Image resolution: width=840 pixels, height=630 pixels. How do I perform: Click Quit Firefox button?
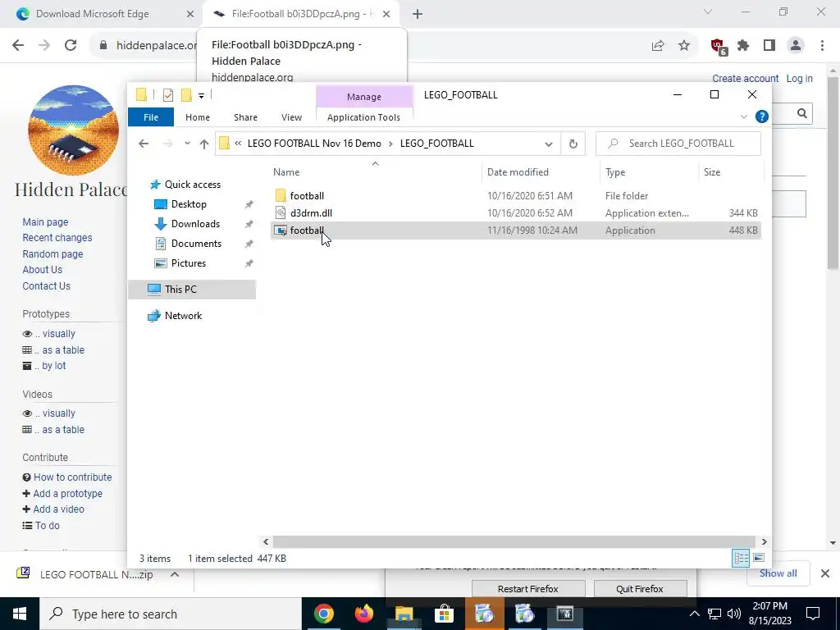(x=640, y=589)
